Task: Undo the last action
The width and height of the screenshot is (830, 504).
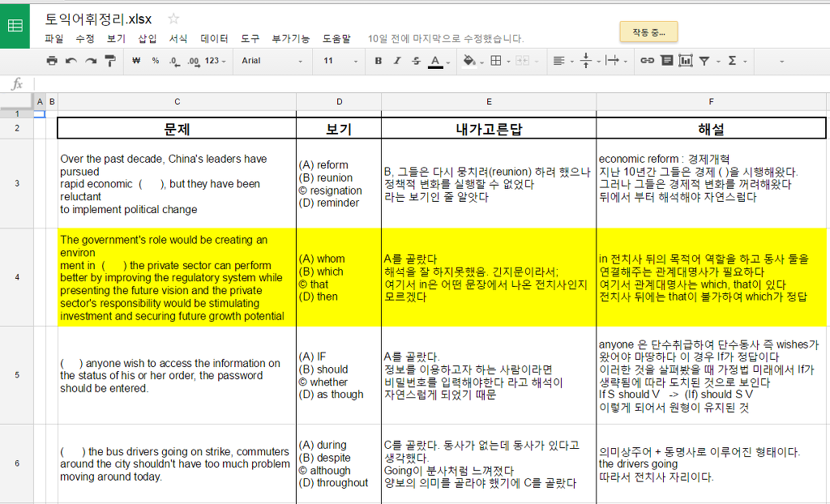Action: 71,61
